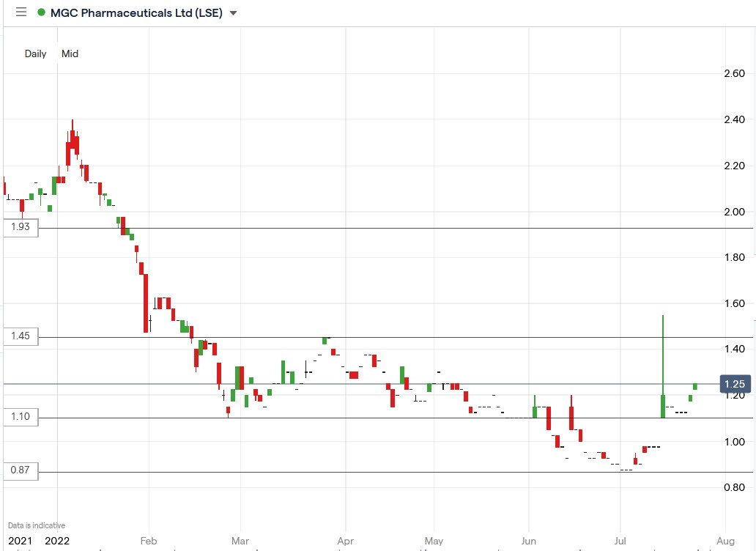The image size is (756, 551).
Task: Click the Jul label on the time axis
Action: 619,541
